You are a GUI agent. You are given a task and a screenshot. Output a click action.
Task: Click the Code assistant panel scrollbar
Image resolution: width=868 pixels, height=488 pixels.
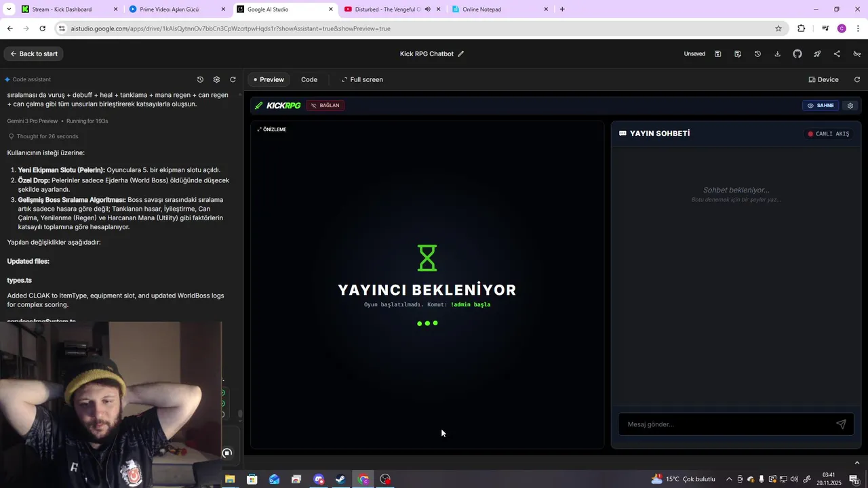click(240, 413)
